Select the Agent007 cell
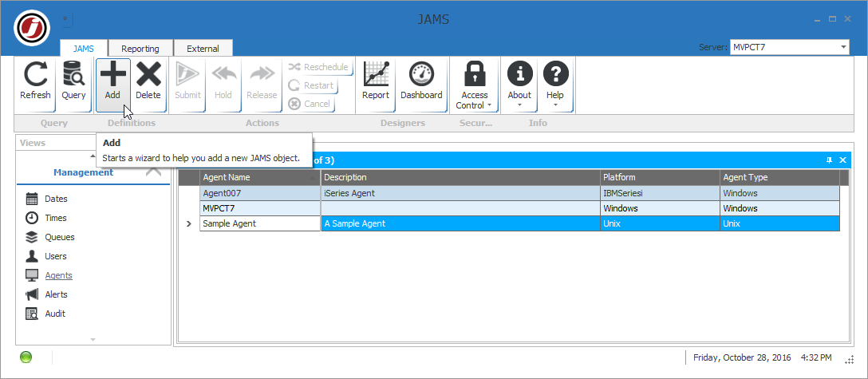This screenshot has height=379, width=868. pyautogui.click(x=260, y=193)
